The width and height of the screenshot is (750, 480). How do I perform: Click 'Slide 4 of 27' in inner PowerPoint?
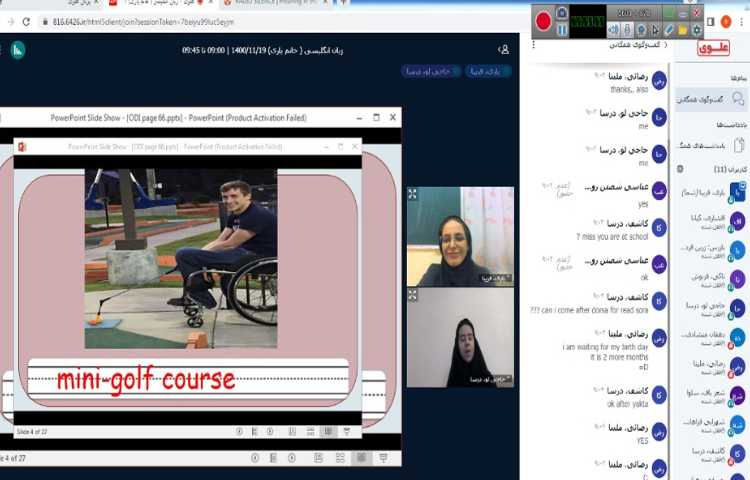[32, 432]
